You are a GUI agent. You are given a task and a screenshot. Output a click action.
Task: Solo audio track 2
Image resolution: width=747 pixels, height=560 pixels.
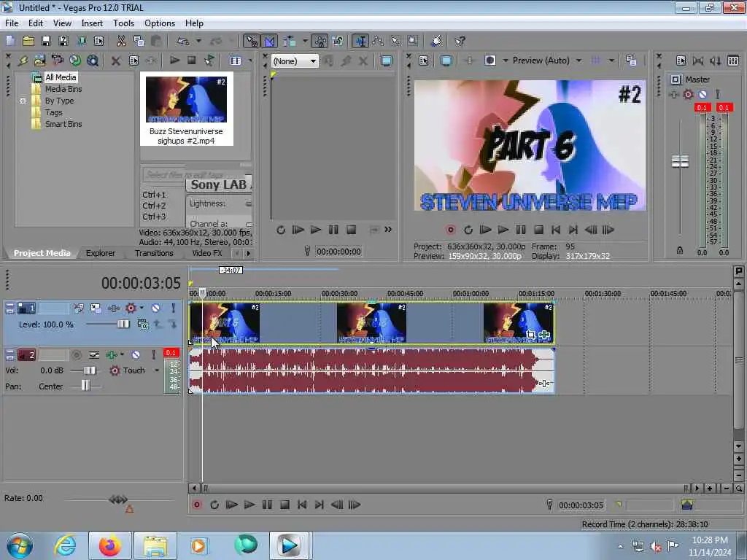point(153,355)
